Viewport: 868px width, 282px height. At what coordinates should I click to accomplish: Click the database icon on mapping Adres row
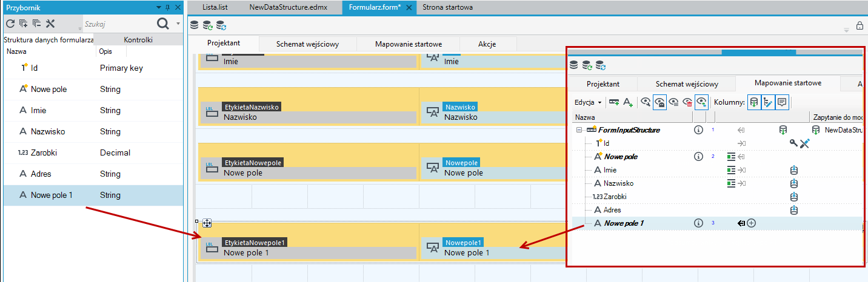[794, 209]
